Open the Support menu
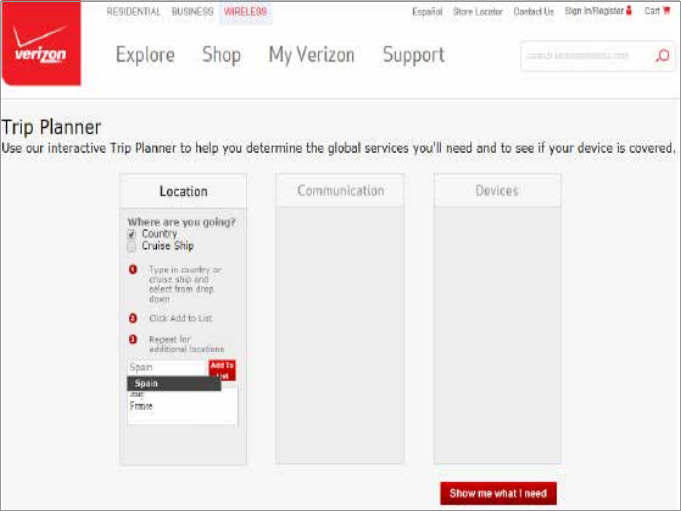 click(x=413, y=55)
